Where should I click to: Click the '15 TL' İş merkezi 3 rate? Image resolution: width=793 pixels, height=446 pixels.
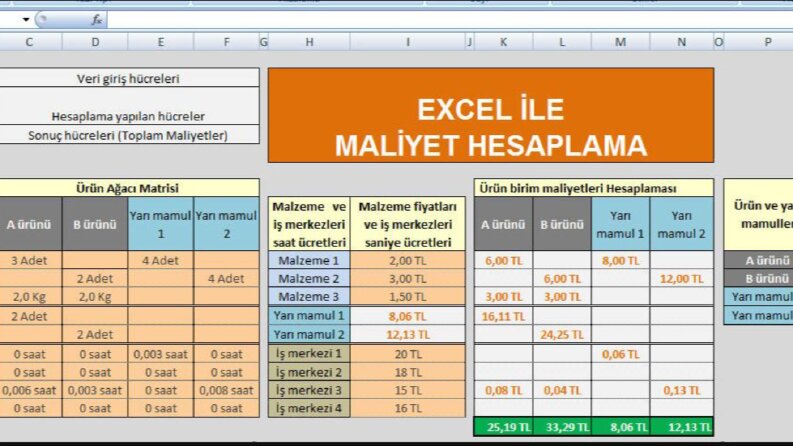pyautogui.click(x=408, y=390)
